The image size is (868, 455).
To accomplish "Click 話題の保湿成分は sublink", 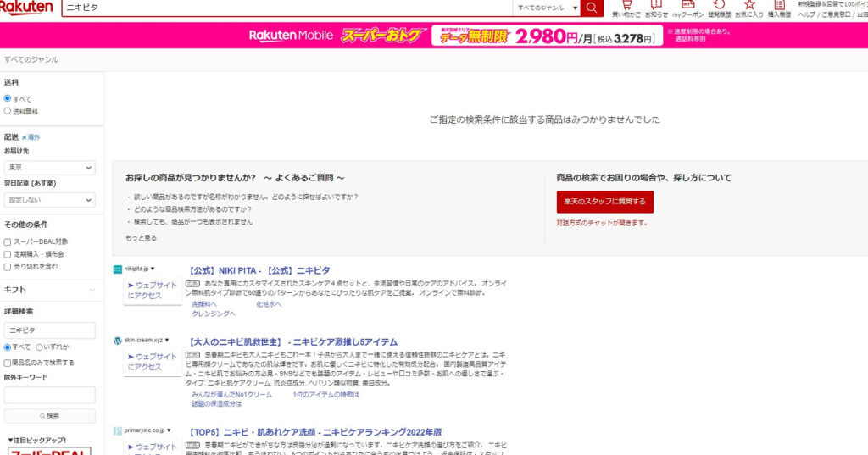I will [216, 404].
